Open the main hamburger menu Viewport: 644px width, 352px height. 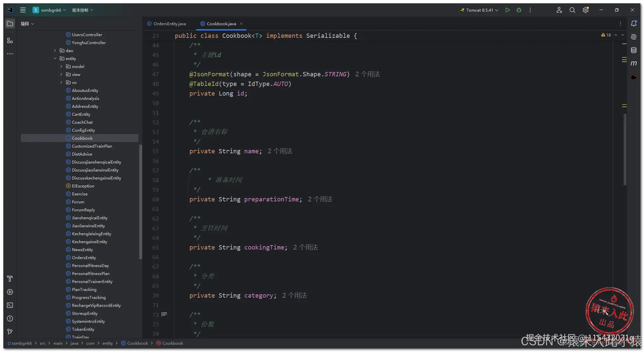point(23,10)
